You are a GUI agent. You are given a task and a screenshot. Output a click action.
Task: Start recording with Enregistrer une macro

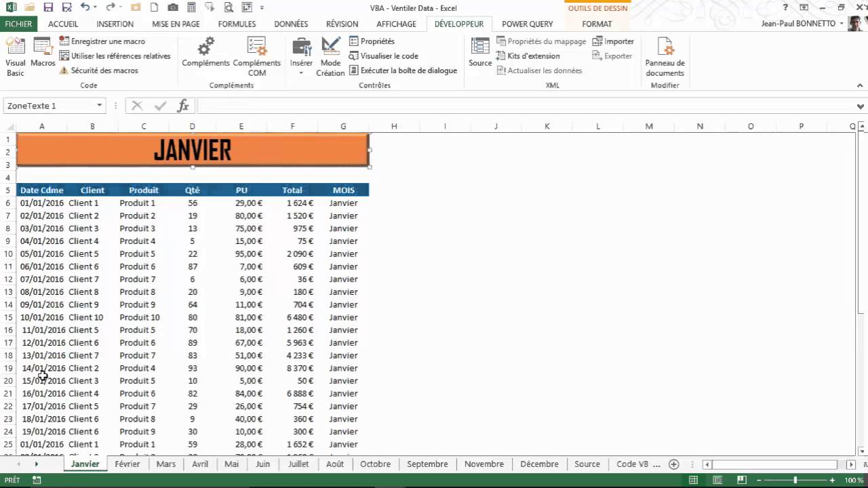click(x=102, y=41)
